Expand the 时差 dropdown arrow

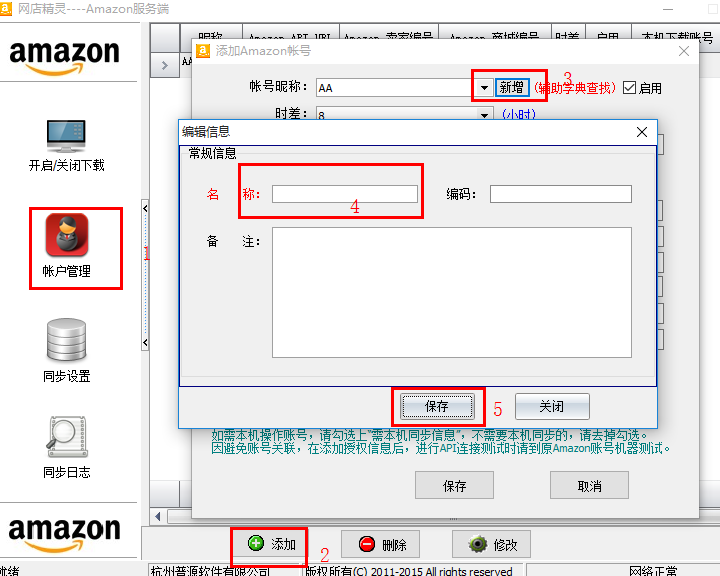[x=484, y=114]
